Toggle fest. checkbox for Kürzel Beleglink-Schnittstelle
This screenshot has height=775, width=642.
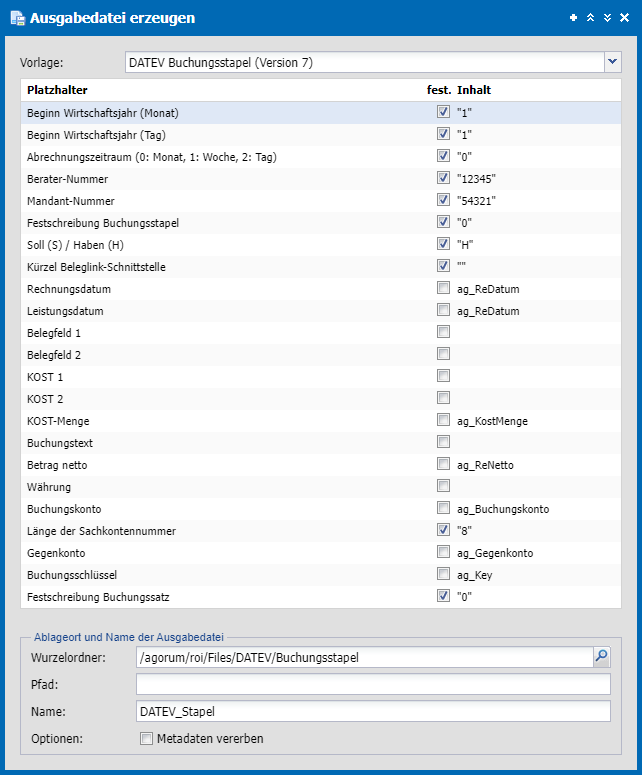pyautogui.click(x=443, y=266)
